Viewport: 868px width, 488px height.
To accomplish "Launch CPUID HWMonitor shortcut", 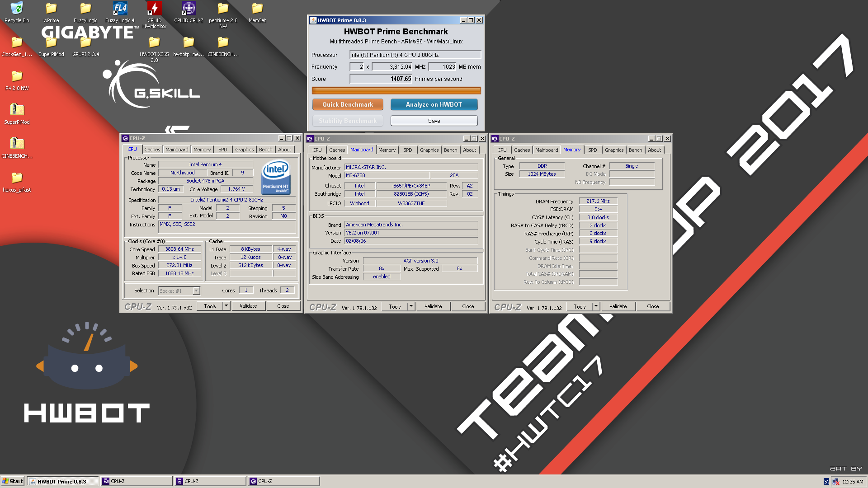I will pos(154,15).
